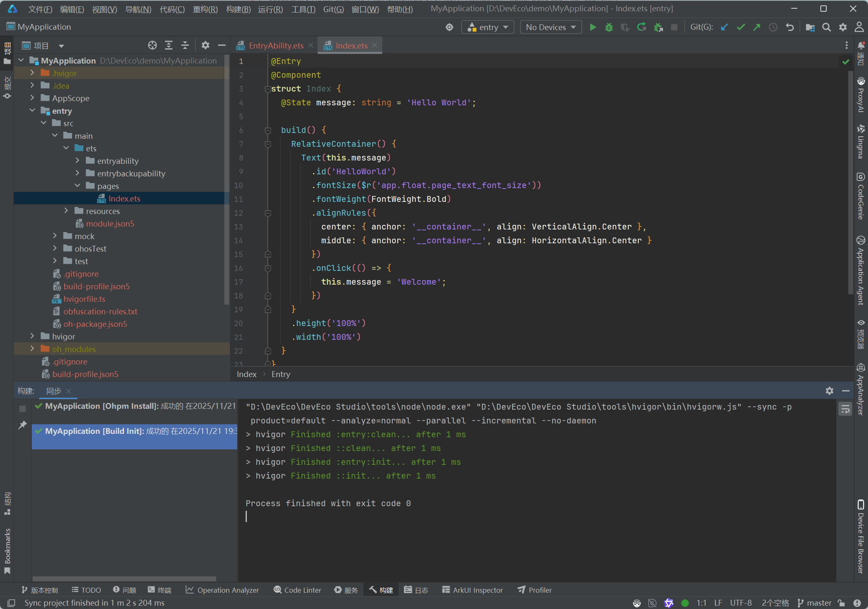Expand the .hvigor folder

tap(32, 73)
